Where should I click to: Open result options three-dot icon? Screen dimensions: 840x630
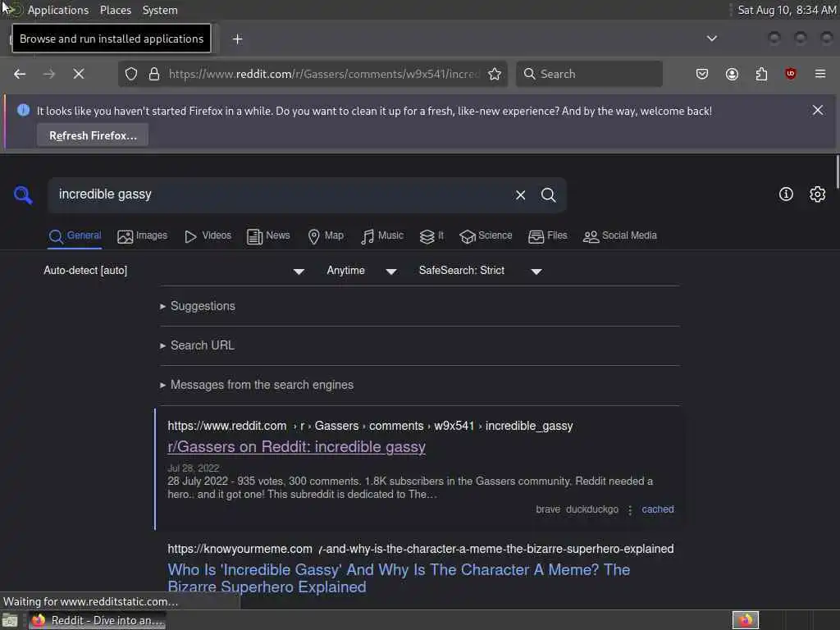(630, 510)
